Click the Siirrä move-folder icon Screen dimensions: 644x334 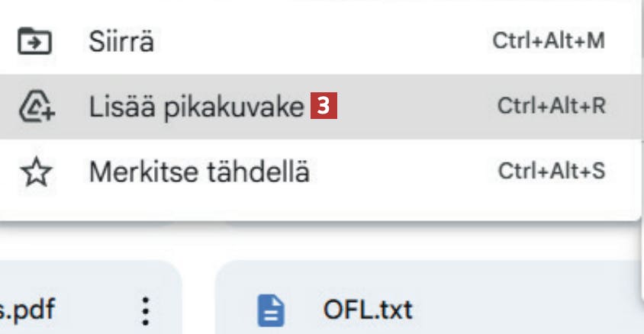tap(34, 42)
